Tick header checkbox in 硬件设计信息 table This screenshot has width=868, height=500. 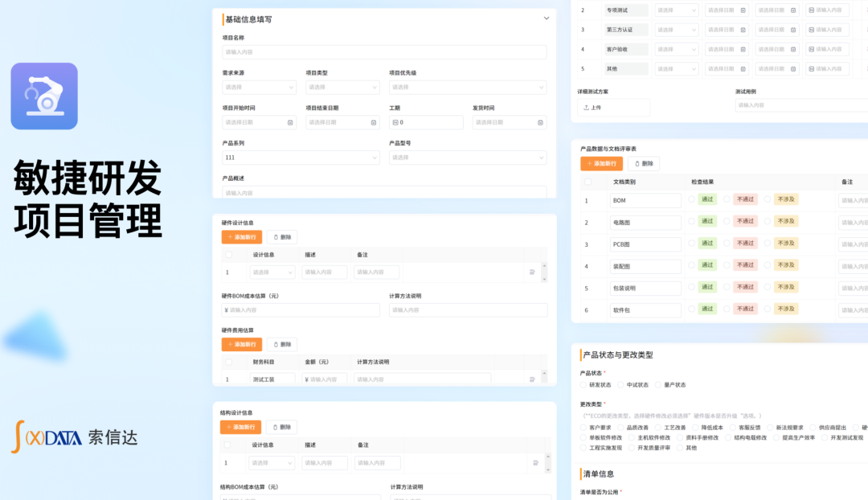(229, 255)
